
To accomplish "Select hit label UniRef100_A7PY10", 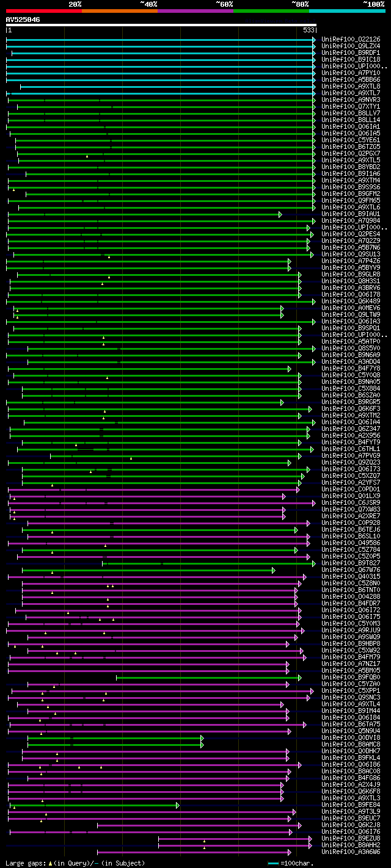I will (x=351, y=73).
